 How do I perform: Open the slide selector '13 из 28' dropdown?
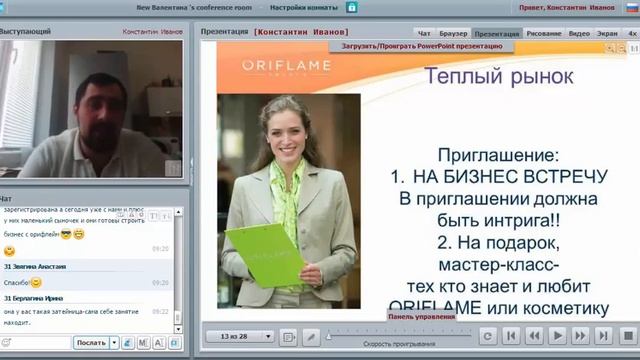(x=240, y=336)
